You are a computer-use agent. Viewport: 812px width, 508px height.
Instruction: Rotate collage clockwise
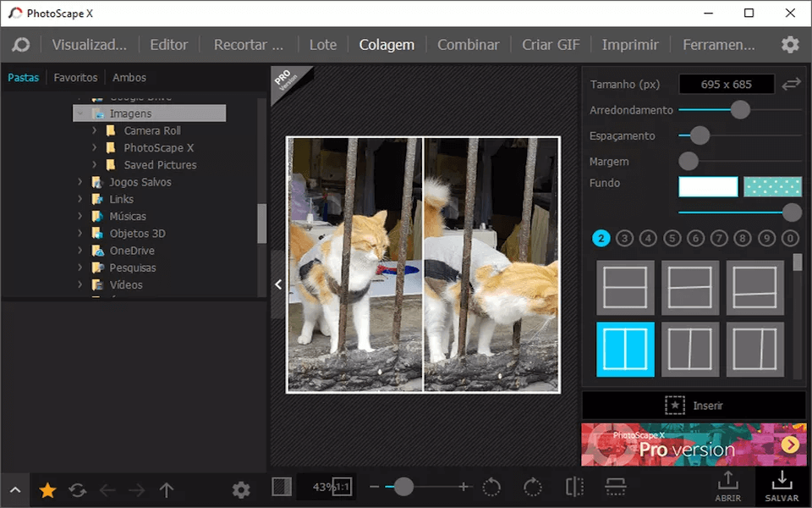pyautogui.click(x=532, y=487)
